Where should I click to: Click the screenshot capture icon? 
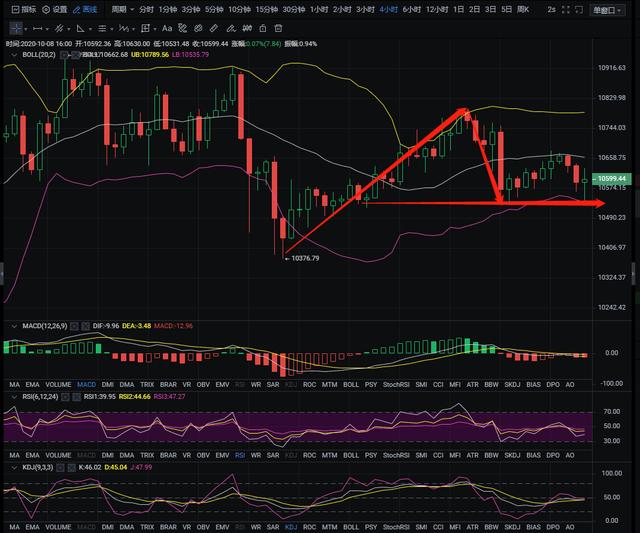(x=579, y=10)
